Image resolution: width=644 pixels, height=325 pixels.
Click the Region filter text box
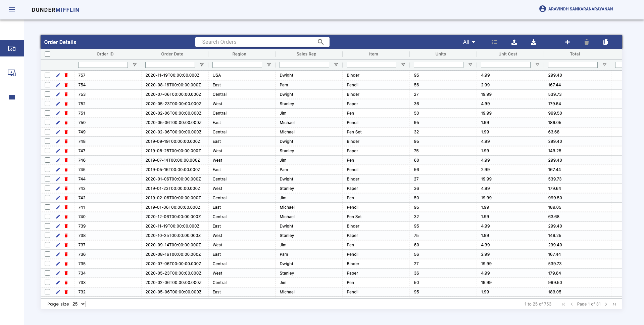(237, 65)
